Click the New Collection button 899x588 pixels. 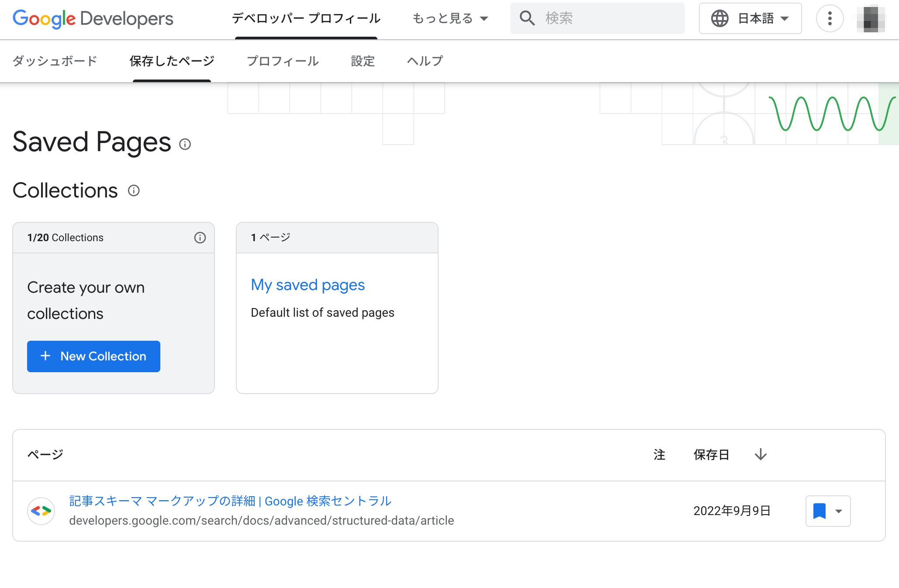coord(93,356)
